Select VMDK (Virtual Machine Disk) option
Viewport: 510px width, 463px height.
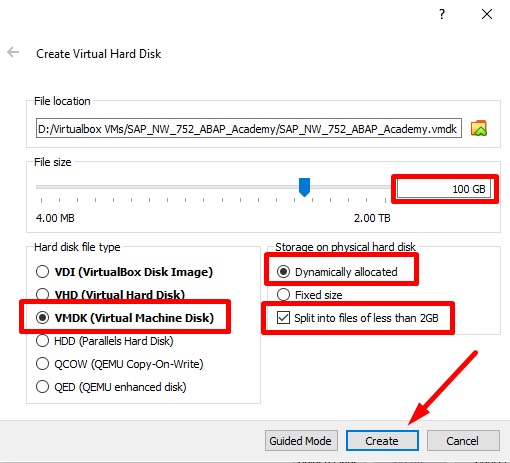[x=125, y=318]
